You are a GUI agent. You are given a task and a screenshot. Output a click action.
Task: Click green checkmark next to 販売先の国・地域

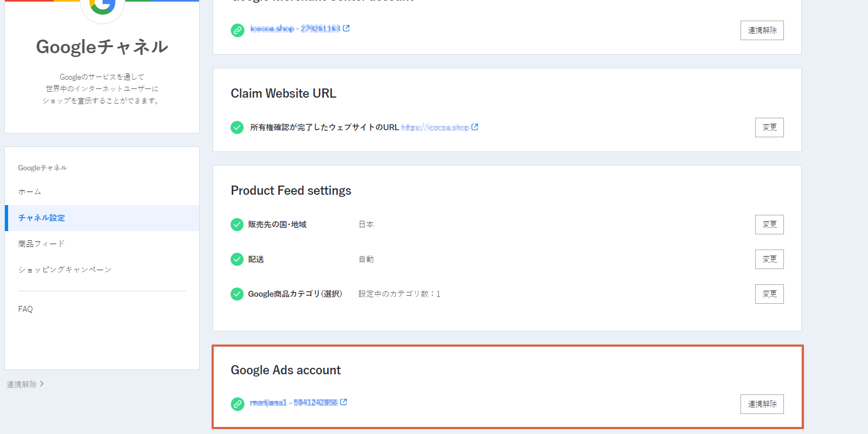(x=237, y=225)
